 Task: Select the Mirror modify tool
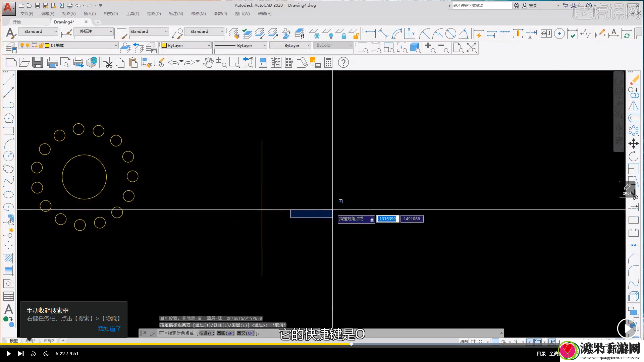tap(634, 105)
